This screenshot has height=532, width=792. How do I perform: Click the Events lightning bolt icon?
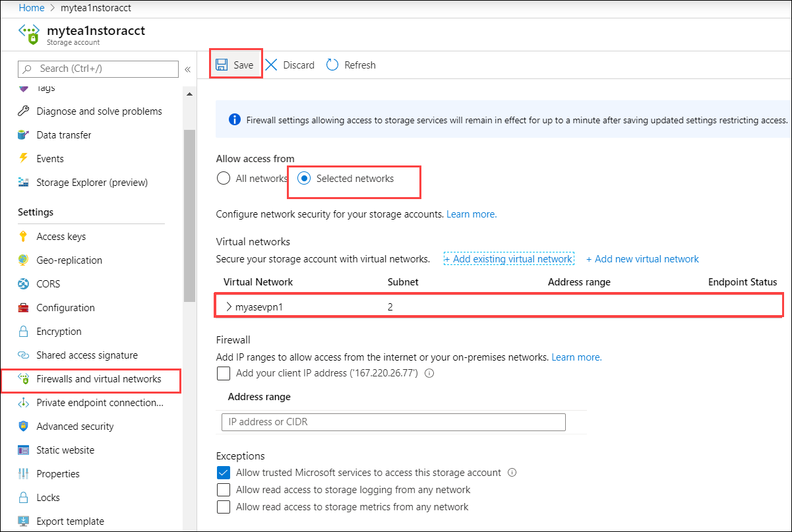(24, 159)
